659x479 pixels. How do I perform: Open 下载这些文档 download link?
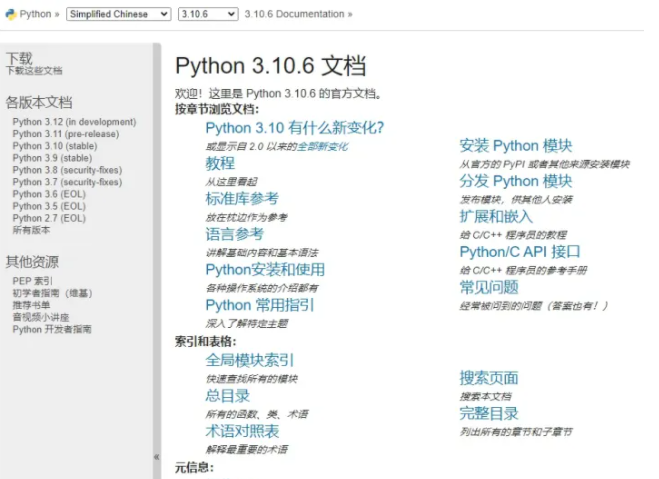coord(34,71)
